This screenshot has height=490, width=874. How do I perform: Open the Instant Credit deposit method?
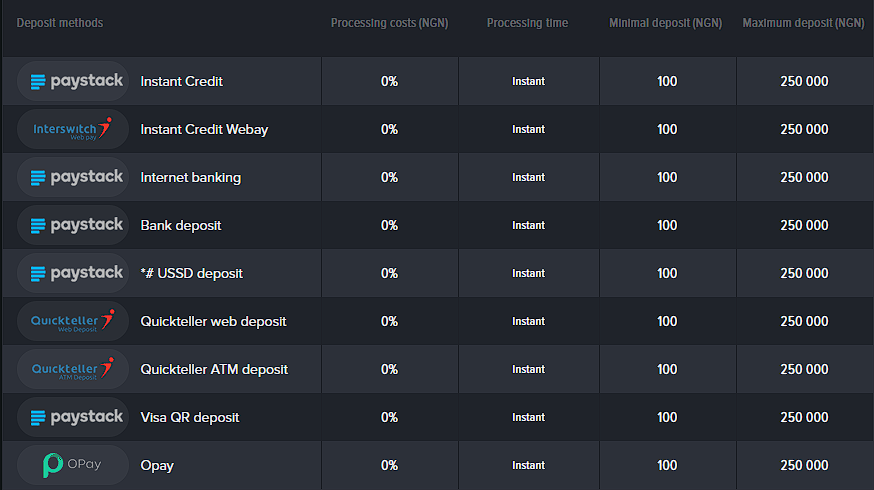[x=181, y=81]
